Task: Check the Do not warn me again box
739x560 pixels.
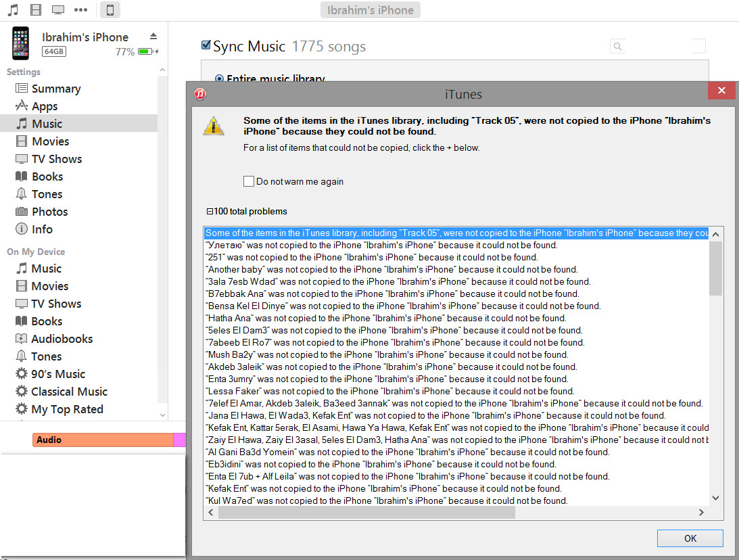Action: [249, 181]
